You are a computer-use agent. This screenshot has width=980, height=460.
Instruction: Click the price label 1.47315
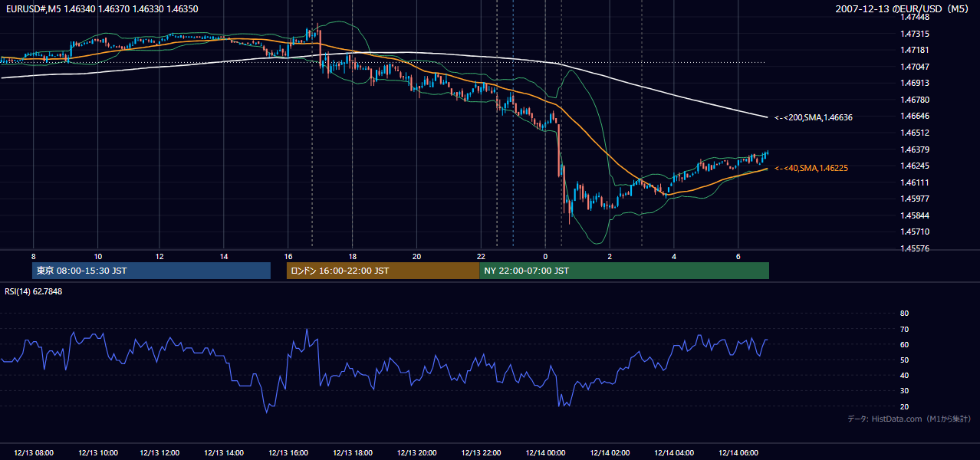tap(916, 34)
